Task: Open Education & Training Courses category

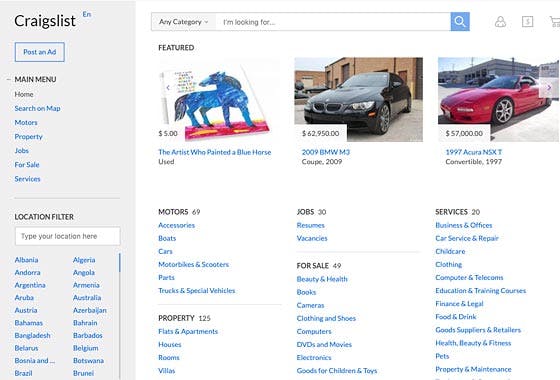Action: pos(481,291)
